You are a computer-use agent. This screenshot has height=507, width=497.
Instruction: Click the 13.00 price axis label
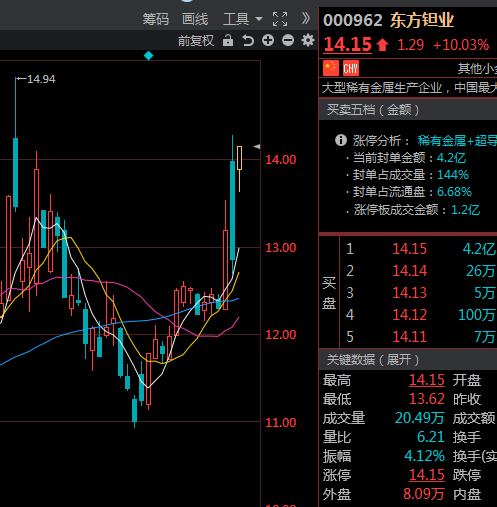[x=281, y=248]
